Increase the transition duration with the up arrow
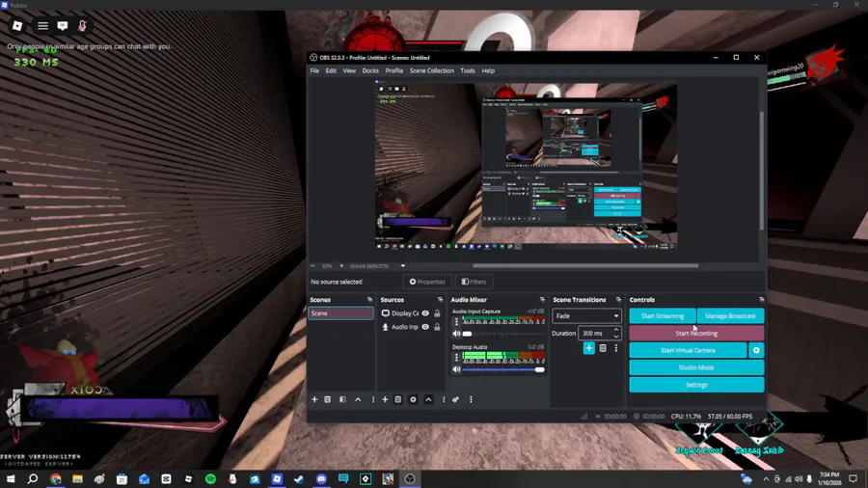 [x=615, y=330]
